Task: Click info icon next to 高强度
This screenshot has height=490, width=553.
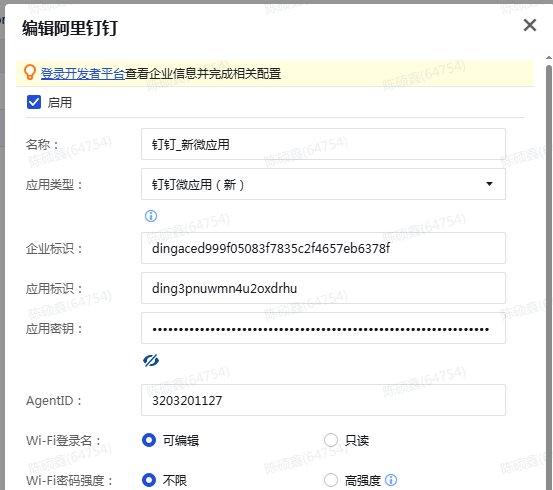Action: click(391, 480)
